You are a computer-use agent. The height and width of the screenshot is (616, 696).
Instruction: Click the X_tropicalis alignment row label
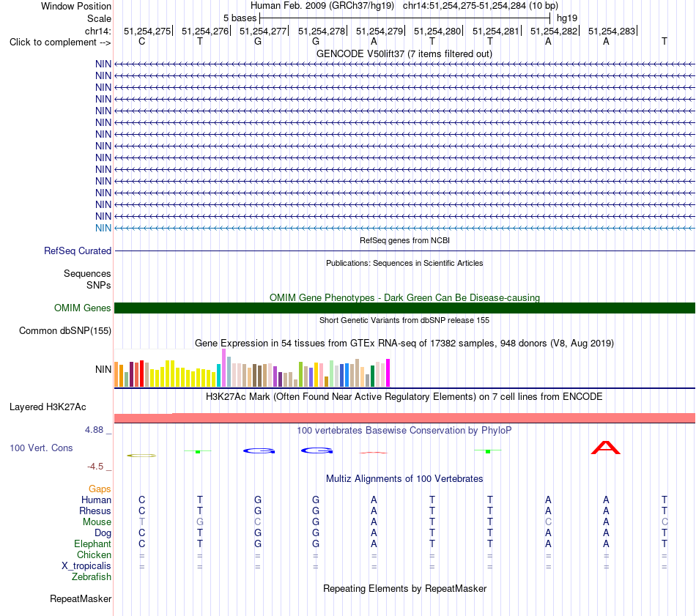click(x=86, y=566)
